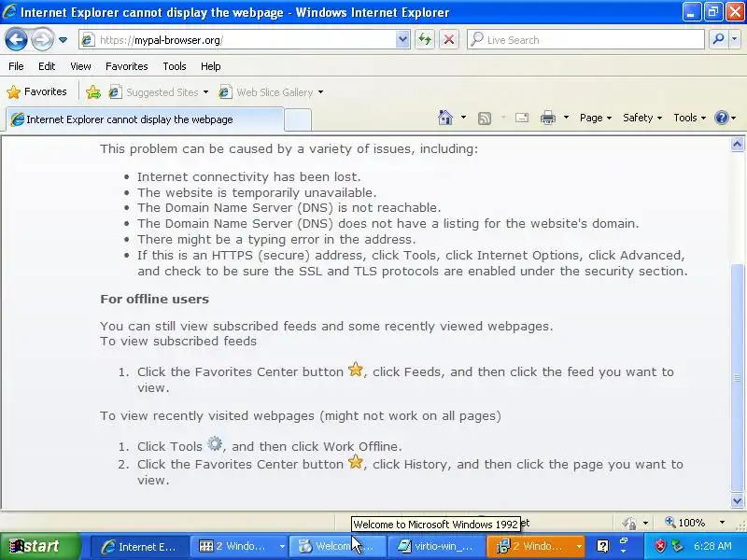Open the Help menu

(x=211, y=66)
